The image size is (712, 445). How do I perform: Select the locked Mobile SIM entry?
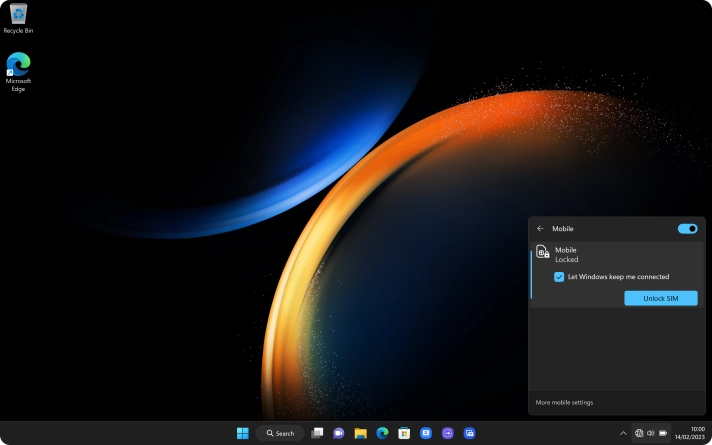[x=566, y=254]
